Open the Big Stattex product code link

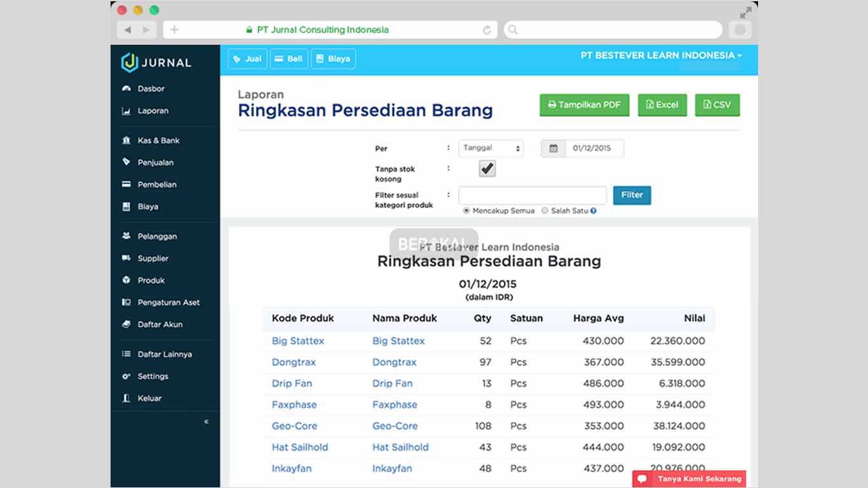click(298, 341)
